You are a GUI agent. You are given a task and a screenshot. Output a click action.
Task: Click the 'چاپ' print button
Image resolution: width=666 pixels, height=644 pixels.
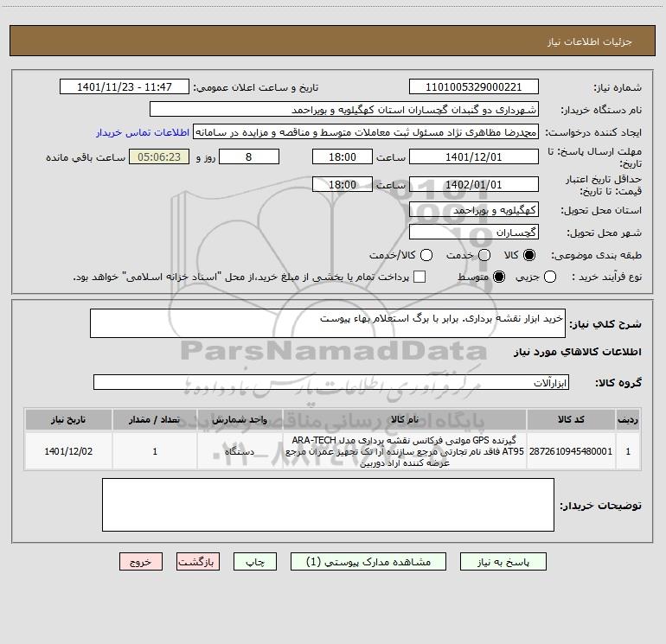(255, 562)
